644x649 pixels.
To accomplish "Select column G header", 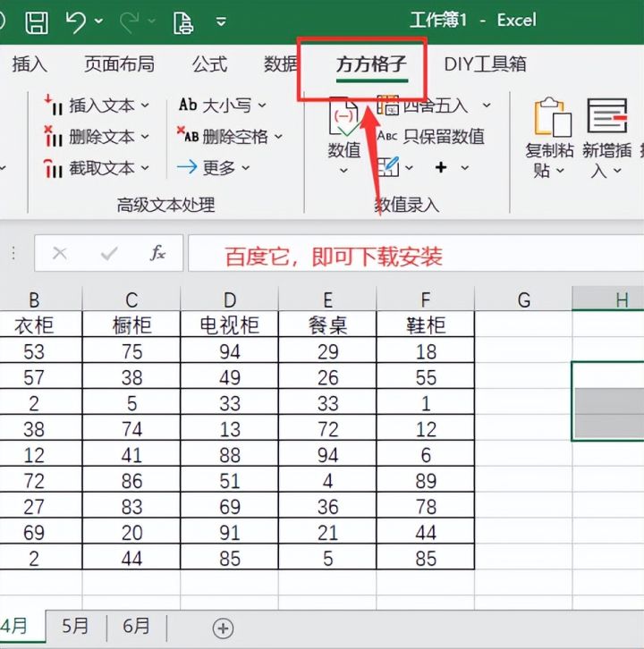I will [x=523, y=299].
